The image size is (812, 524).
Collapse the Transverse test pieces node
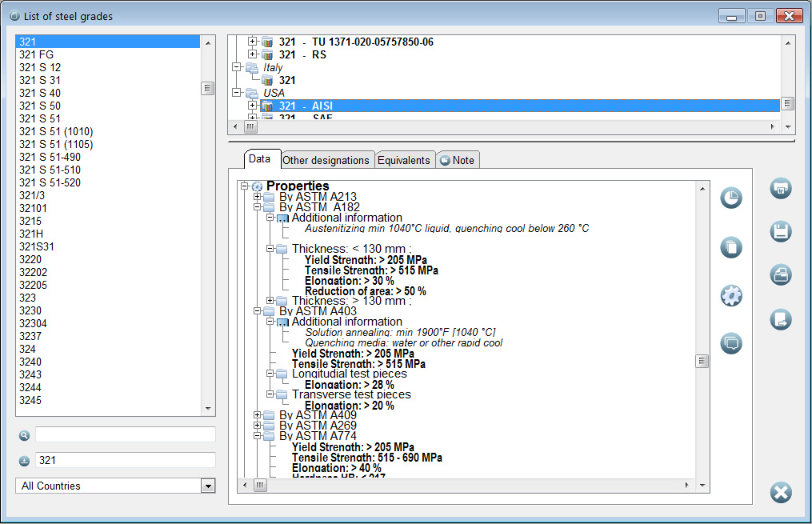(x=270, y=394)
